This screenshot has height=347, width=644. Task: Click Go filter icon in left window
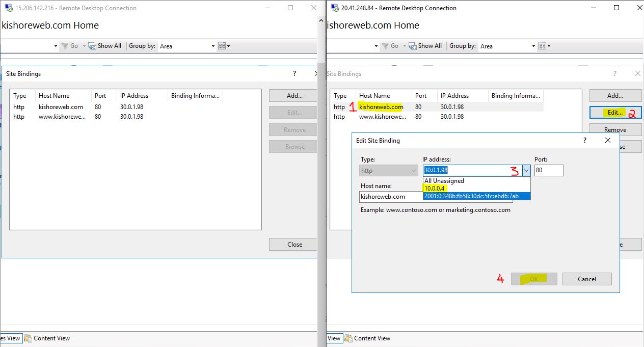(65, 46)
